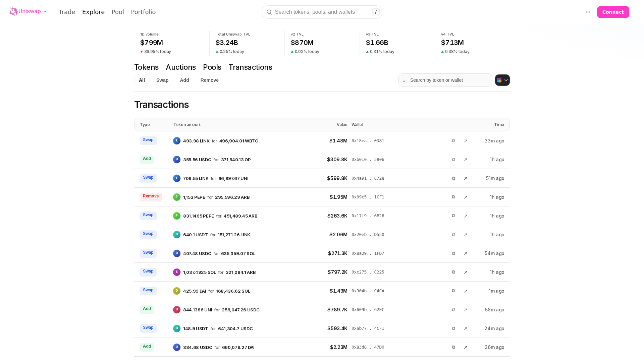Click the Wallet column header
The height and width of the screenshot is (362, 644).
357,125
